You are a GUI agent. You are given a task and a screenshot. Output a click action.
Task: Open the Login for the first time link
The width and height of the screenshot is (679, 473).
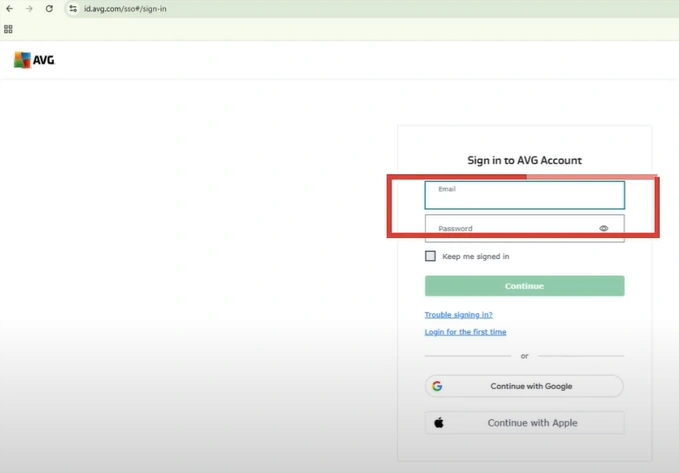coord(465,332)
